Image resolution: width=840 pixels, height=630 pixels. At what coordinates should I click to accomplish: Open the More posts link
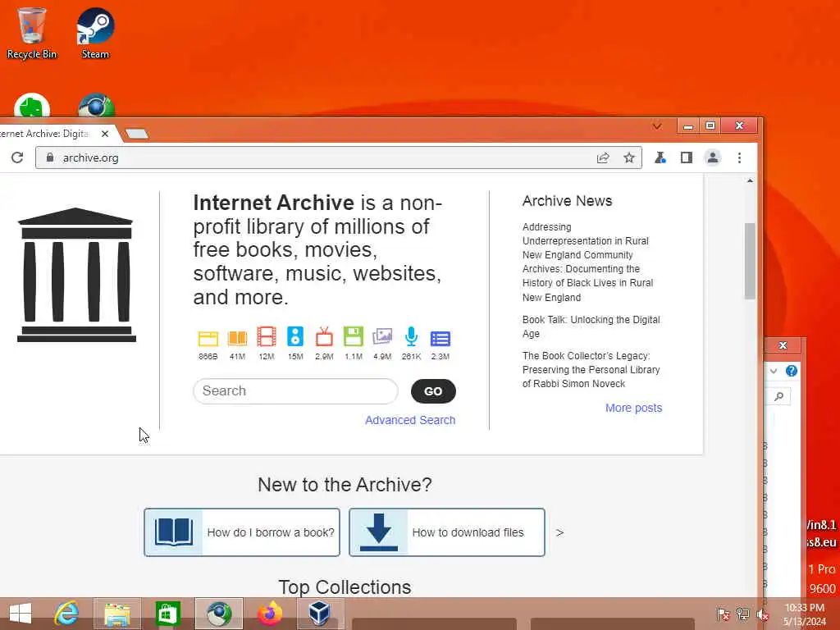(634, 408)
